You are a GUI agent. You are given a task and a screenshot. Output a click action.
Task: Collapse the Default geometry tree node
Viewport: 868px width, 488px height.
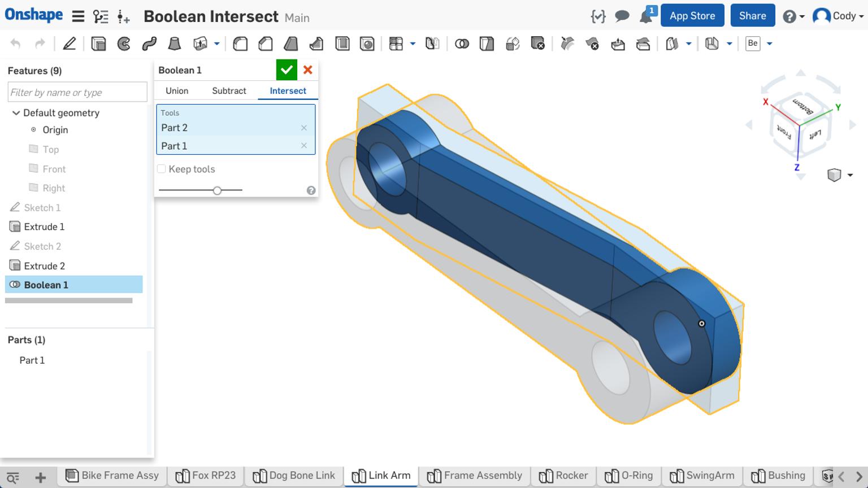coord(16,113)
